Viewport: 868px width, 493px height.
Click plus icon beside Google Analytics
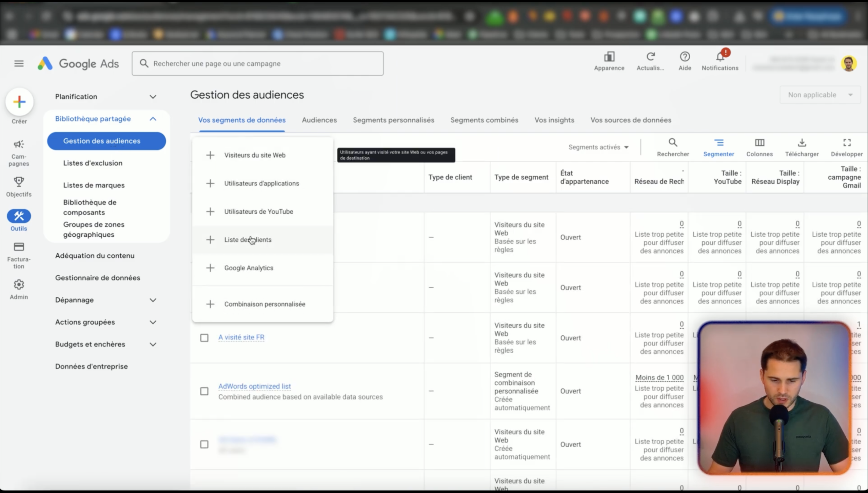210,268
